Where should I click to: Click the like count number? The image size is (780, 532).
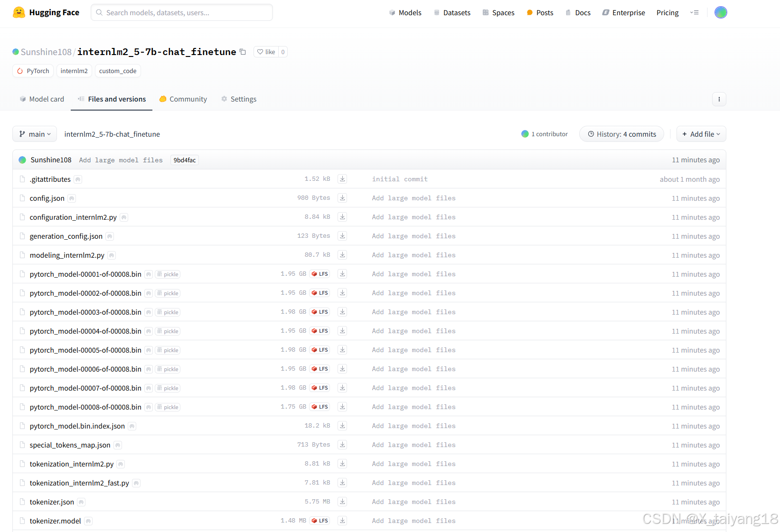click(x=283, y=52)
